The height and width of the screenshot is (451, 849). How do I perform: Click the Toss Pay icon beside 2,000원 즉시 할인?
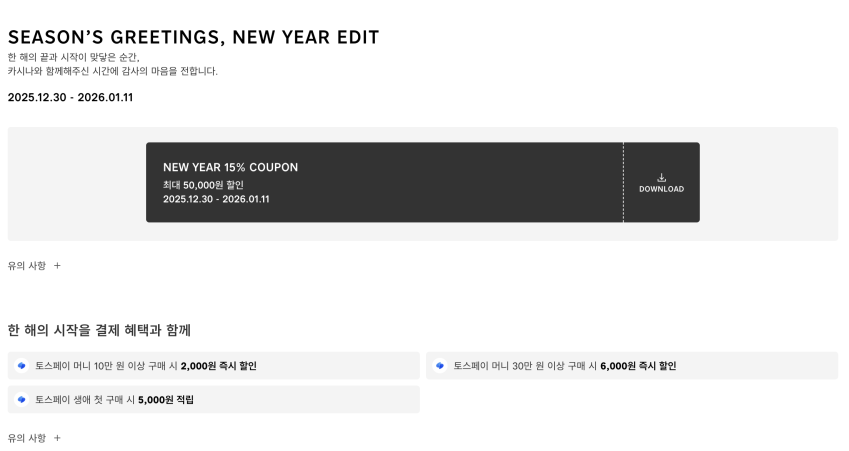point(21,366)
